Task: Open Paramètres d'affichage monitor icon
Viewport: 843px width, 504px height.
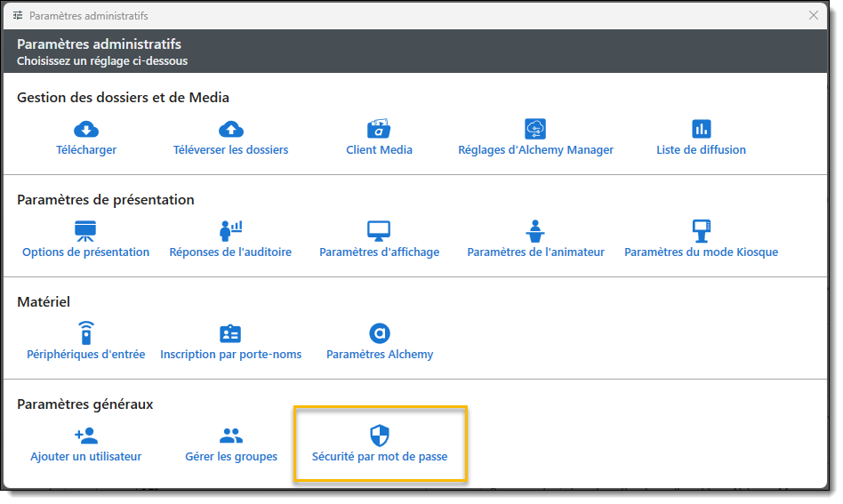Action: click(379, 231)
